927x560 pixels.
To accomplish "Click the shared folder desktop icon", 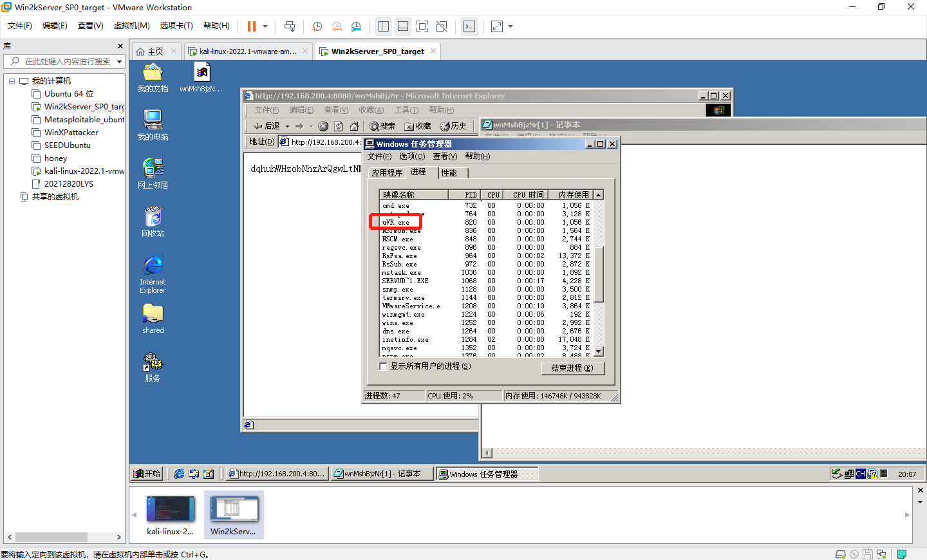I will (153, 319).
